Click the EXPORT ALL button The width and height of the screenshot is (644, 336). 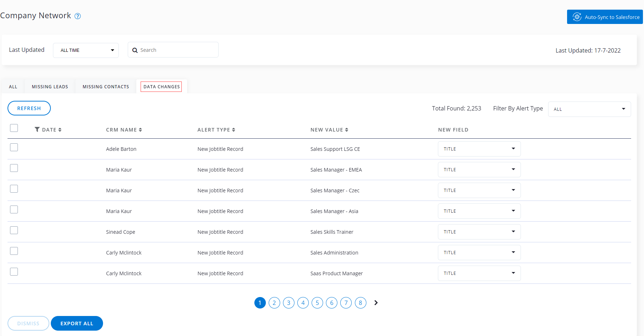[x=77, y=323]
